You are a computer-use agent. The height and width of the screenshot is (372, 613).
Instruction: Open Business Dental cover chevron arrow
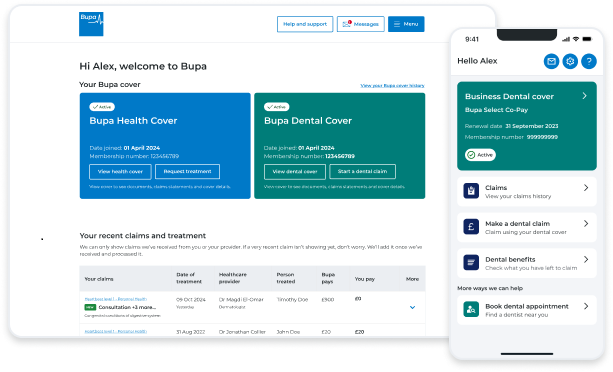(584, 96)
